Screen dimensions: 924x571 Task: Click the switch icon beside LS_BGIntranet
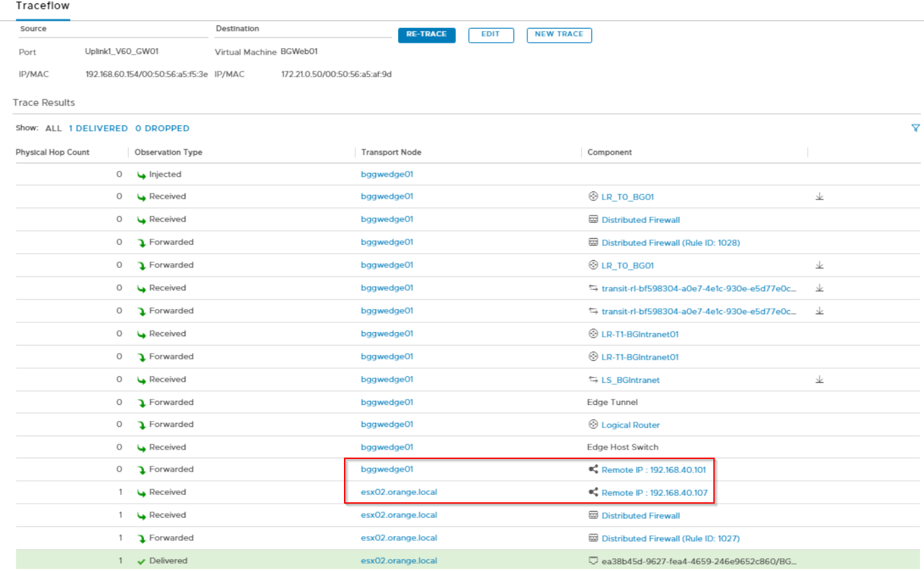coord(592,379)
